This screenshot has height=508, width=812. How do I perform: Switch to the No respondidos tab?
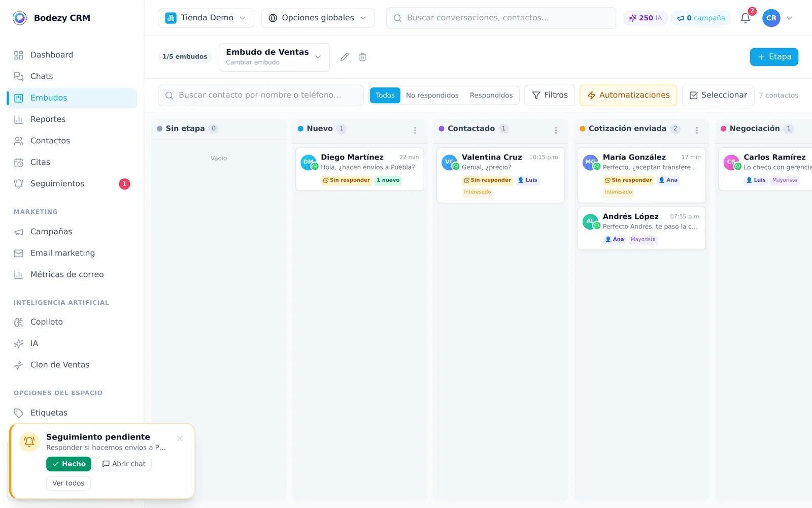pos(432,96)
